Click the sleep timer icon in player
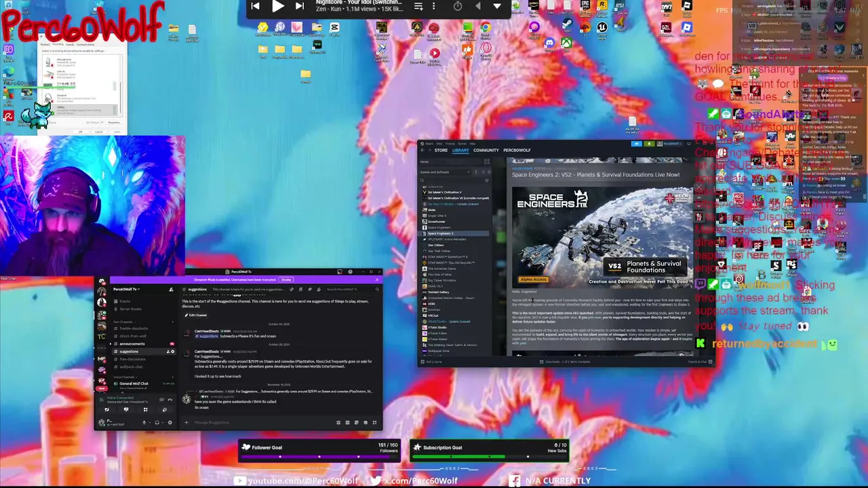This screenshot has width=868, height=488. [x=458, y=6]
